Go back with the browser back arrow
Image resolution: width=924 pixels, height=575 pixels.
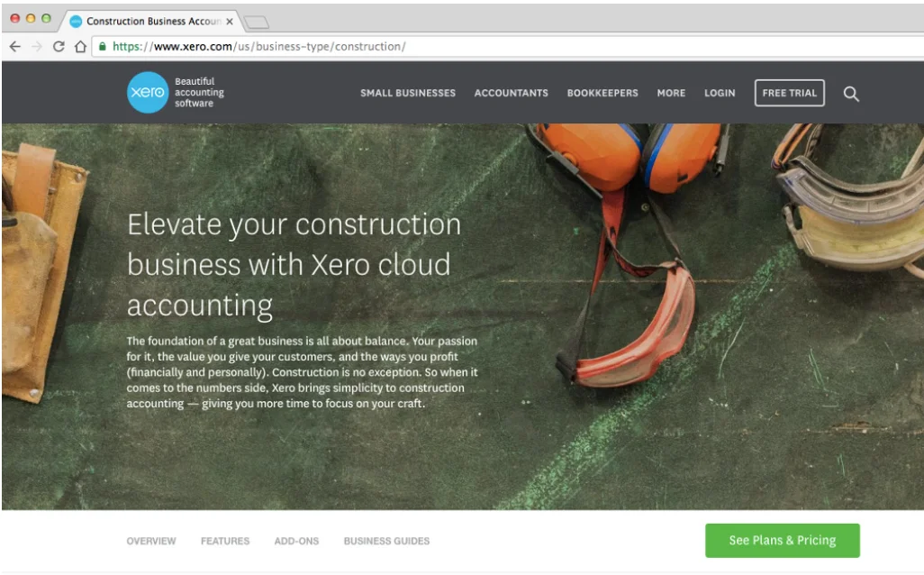tap(15, 47)
